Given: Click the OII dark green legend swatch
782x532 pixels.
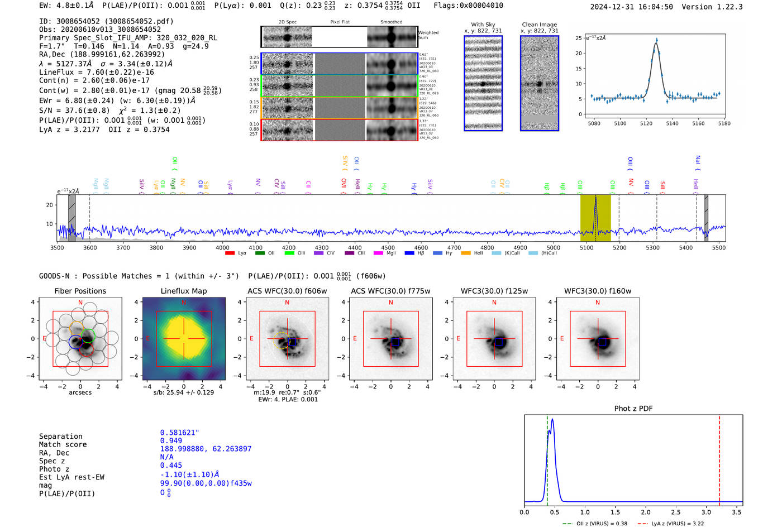Looking at the screenshot, I should [x=260, y=253].
